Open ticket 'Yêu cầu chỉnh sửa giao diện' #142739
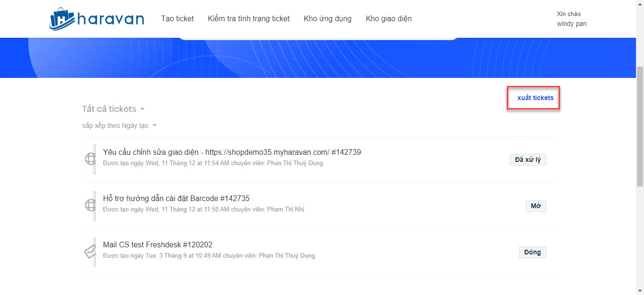644x295 pixels. click(x=231, y=152)
